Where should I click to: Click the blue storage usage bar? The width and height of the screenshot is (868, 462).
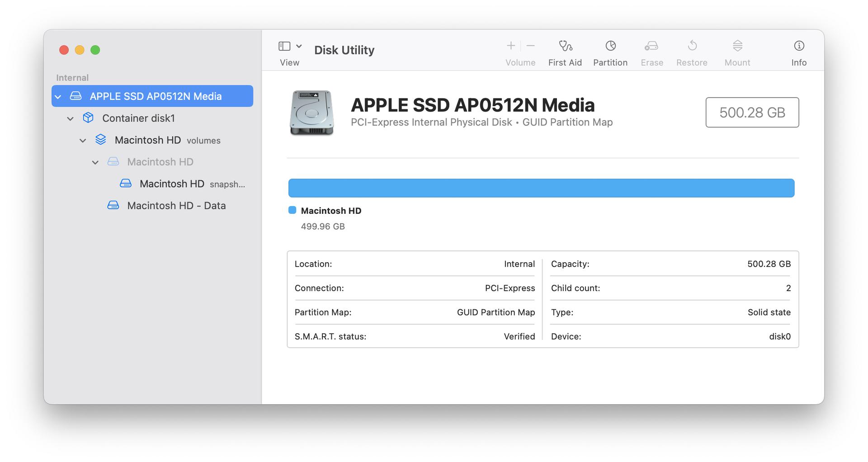(x=541, y=188)
